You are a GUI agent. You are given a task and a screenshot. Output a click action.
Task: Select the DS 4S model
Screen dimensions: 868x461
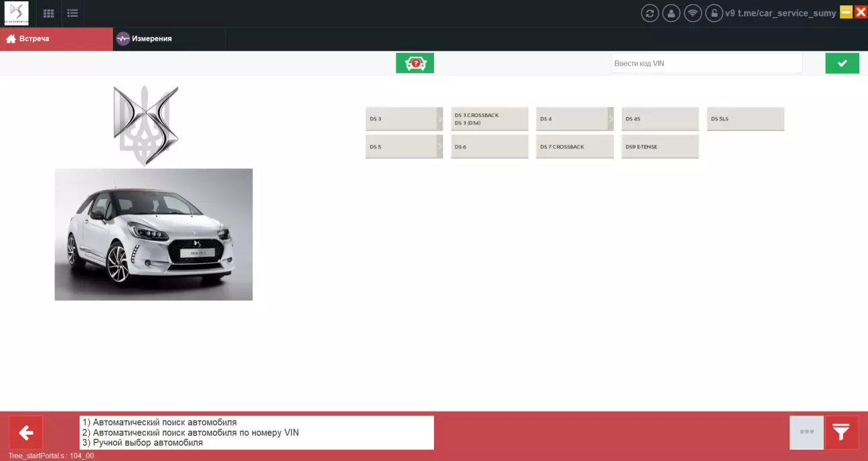coord(660,118)
